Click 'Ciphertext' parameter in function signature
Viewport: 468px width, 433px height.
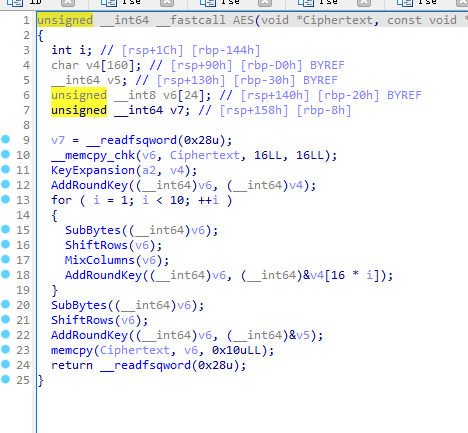click(x=338, y=20)
